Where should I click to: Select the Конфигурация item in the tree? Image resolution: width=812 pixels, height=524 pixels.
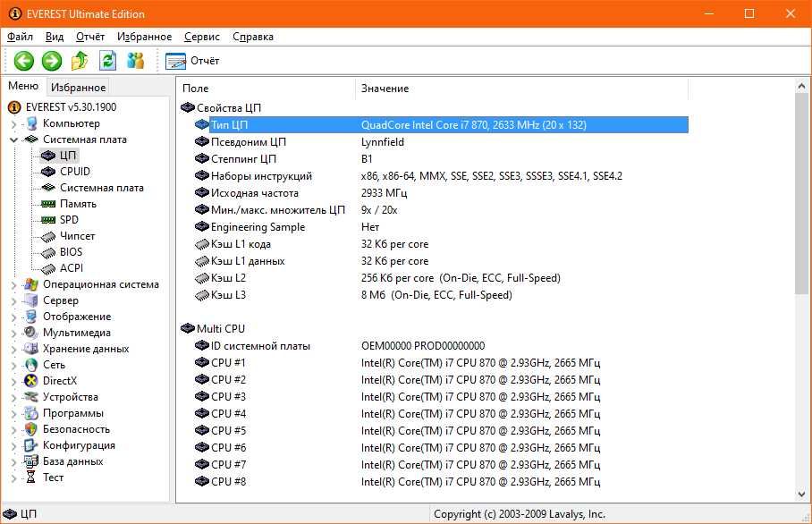tap(80, 445)
